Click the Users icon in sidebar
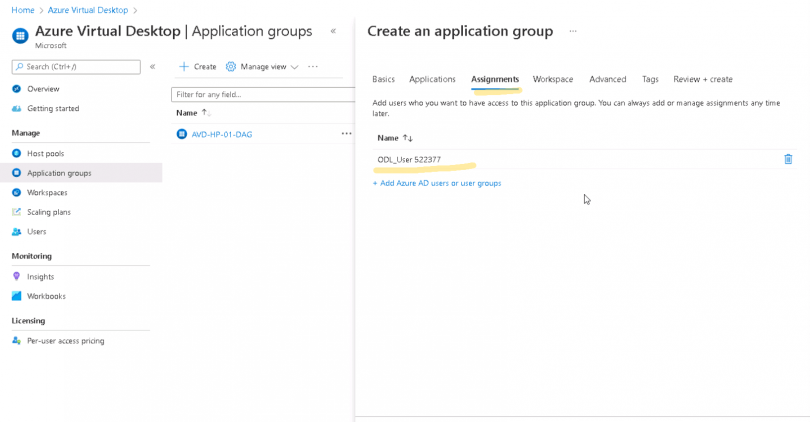The width and height of the screenshot is (810, 422). click(17, 232)
